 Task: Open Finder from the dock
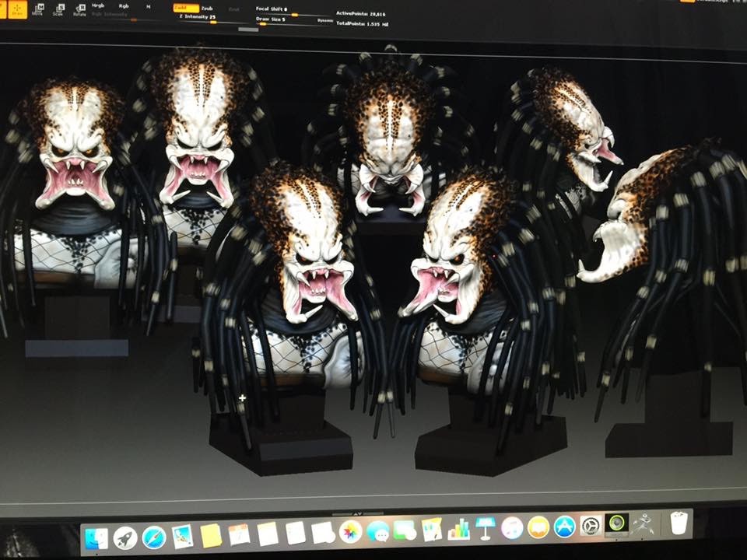point(96,538)
